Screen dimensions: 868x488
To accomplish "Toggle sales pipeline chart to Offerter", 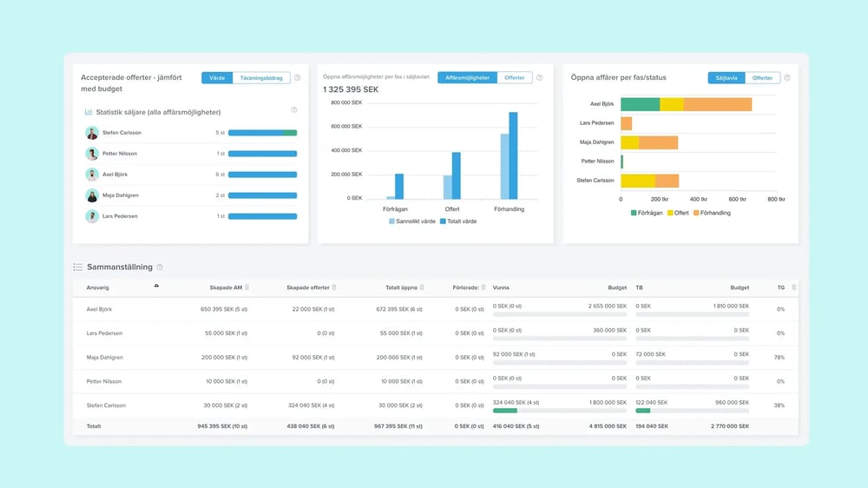I will pyautogui.click(x=515, y=78).
